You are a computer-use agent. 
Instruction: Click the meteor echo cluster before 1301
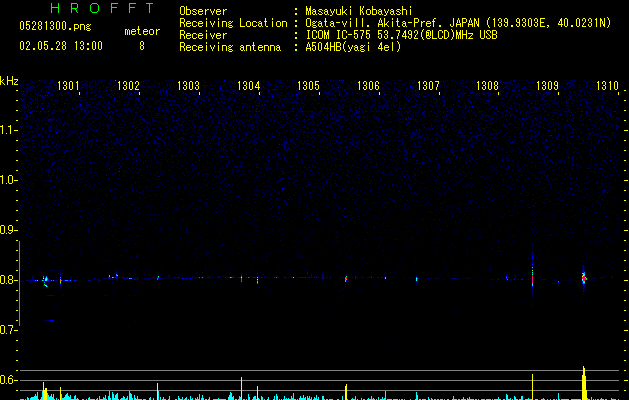45,280
